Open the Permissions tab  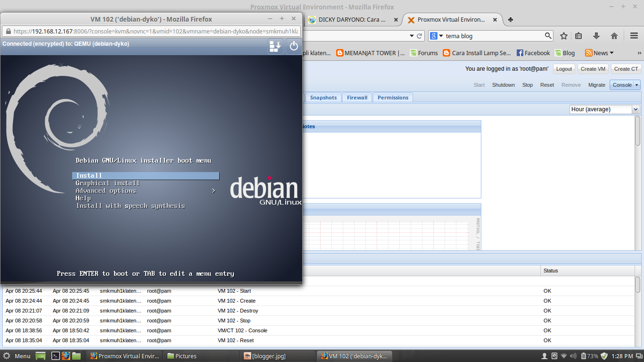click(393, 98)
